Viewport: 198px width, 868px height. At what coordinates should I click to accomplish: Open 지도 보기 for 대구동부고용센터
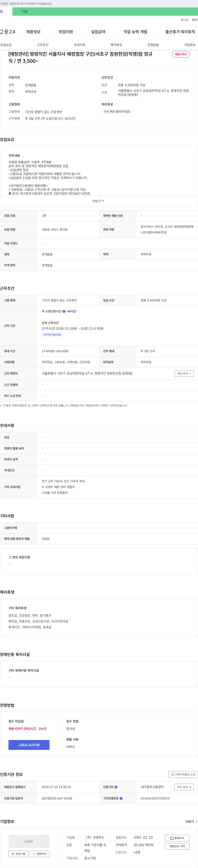tap(184, 787)
